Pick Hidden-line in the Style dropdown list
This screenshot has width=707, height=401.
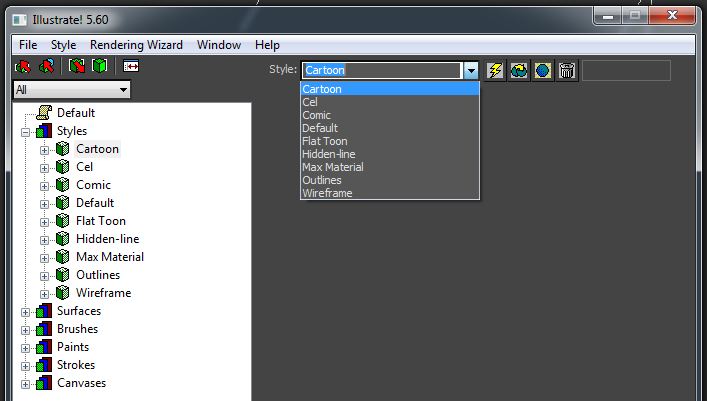(390, 154)
